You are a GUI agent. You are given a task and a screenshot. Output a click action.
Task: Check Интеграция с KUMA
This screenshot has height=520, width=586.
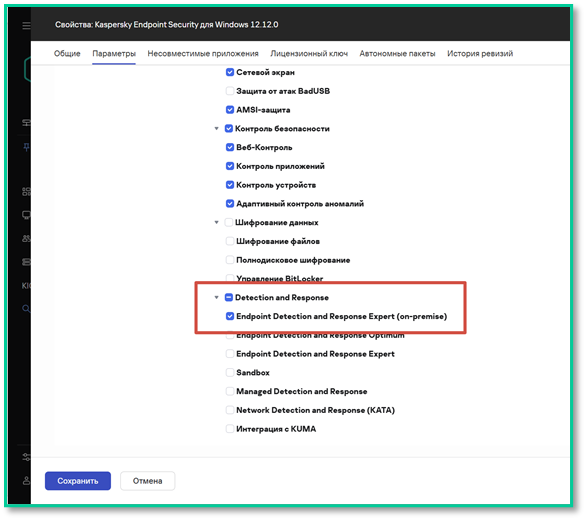click(230, 429)
